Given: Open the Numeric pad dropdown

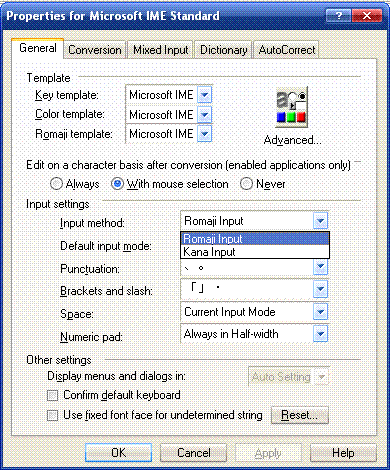Looking at the screenshot, I should pyautogui.click(x=255, y=334).
